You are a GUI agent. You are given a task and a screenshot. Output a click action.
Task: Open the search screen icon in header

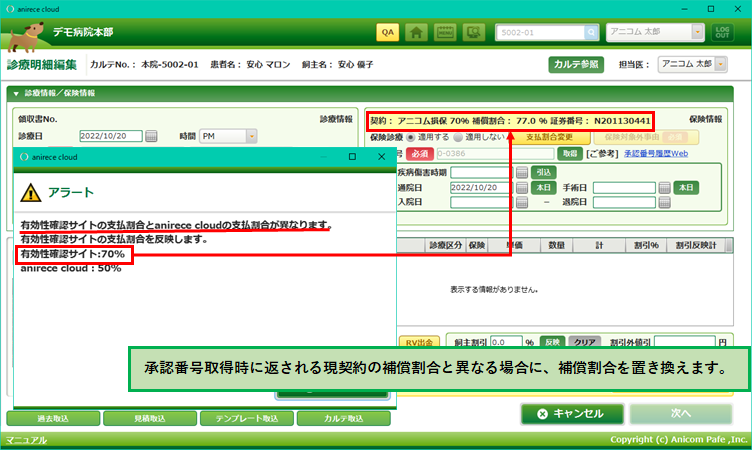tap(474, 32)
